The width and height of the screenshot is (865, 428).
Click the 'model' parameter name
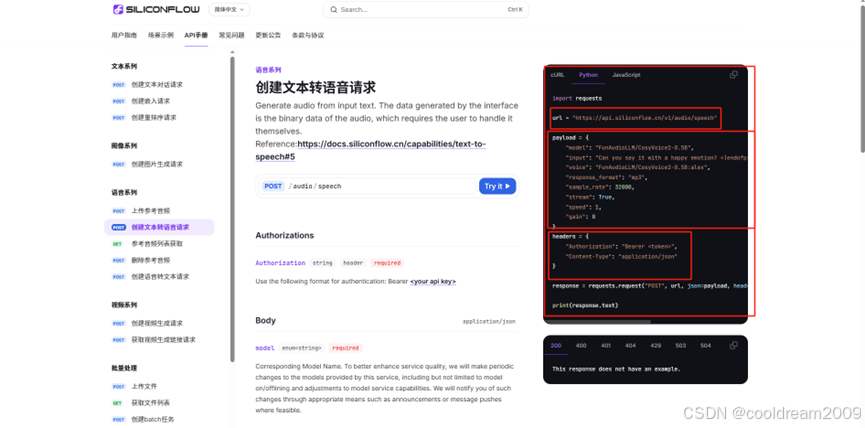click(265, 348)
